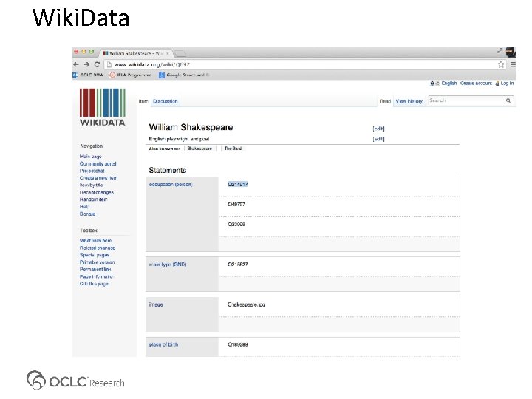Close the William Shakespeare browser tab
Image resolution: width=532 pixels, height=399 pixels.
pyautogui.click(x=168, y=53)
